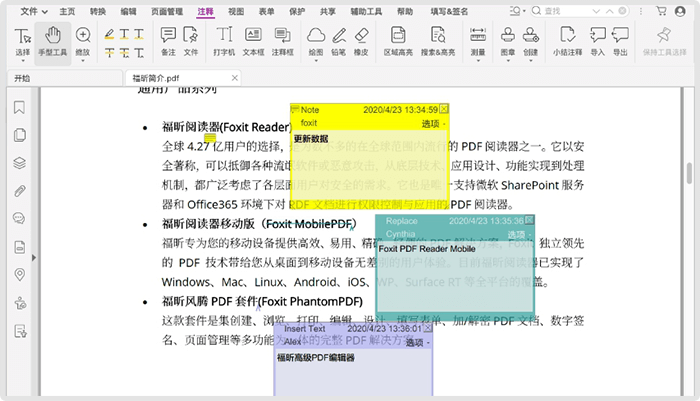Screen dimensions: 700x401
Task: Switch to the 转换 ribbon tab
Action: [98, 12]
